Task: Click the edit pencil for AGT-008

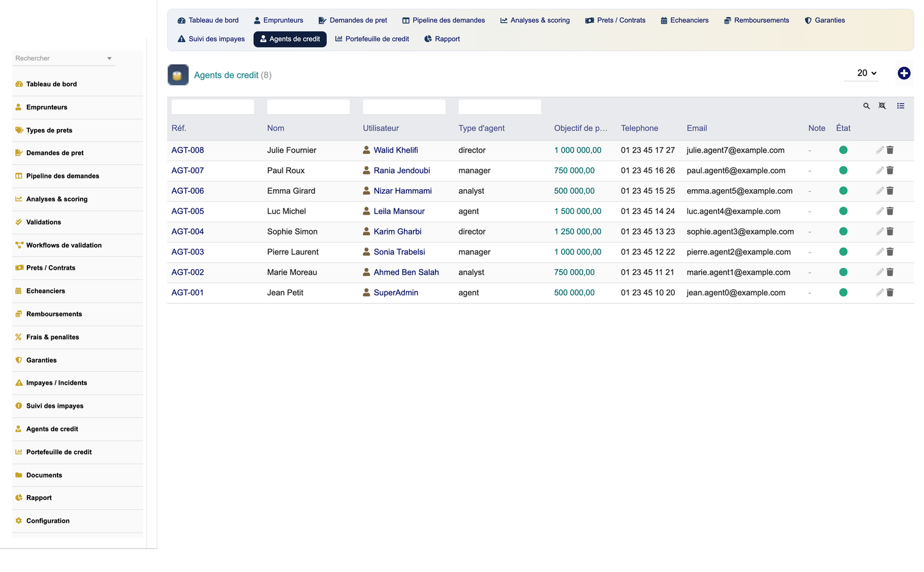Action: pos(880,150)
